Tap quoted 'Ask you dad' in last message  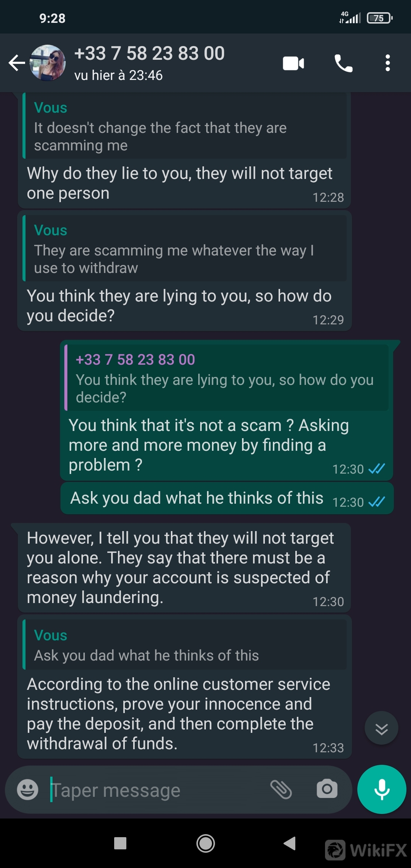[x=185, y=646]
